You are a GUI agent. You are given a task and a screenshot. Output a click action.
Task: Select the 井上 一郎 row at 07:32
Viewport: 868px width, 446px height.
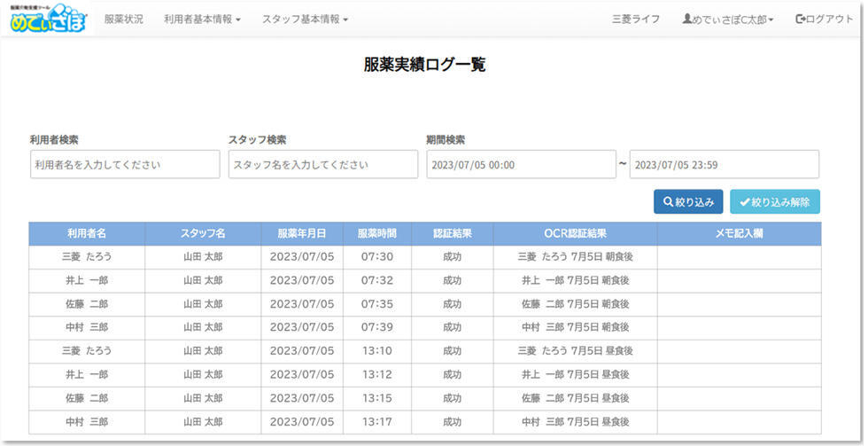point(87,281)
